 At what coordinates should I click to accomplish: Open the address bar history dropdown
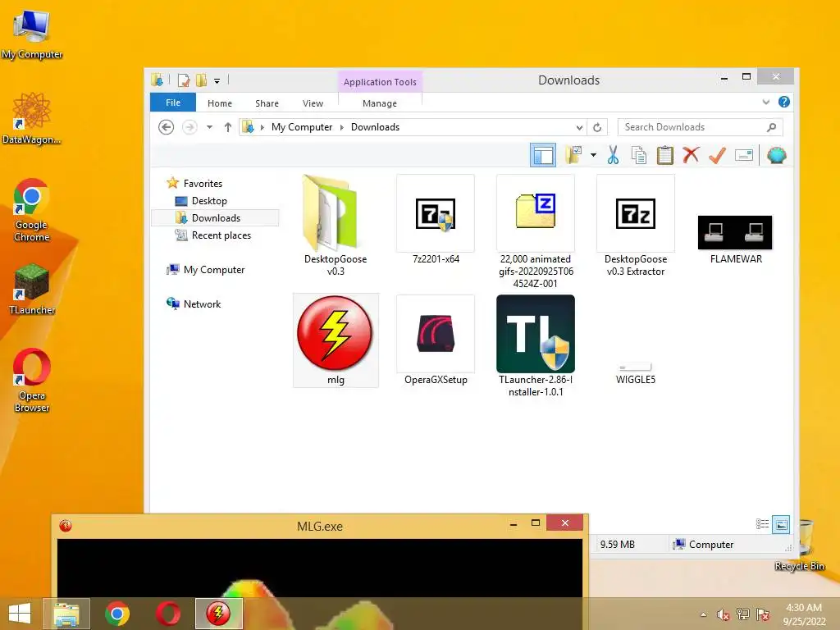point(579,127)
